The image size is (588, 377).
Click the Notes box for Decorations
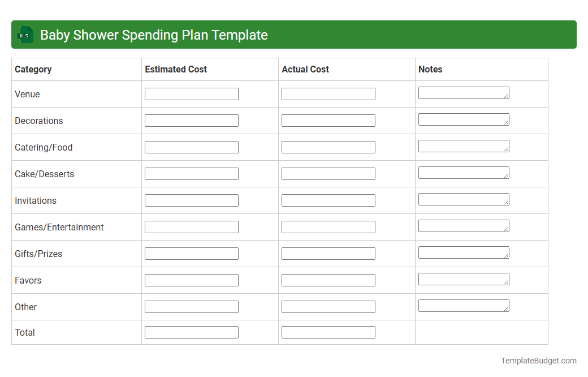coord(464,119)
